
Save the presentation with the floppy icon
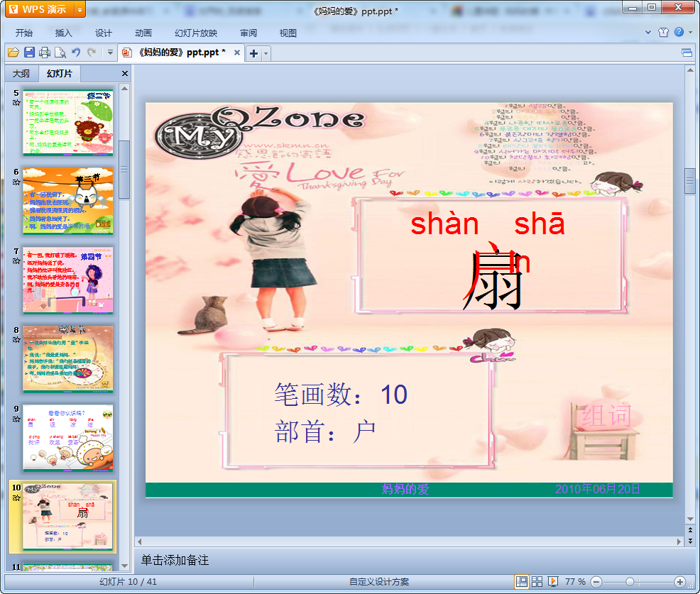(30, 53)
